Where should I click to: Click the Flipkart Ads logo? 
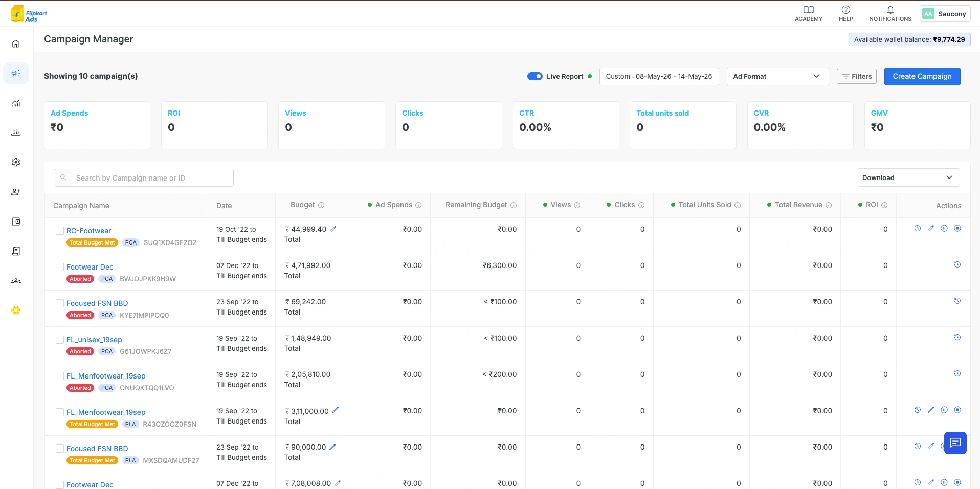click(29, 14)
